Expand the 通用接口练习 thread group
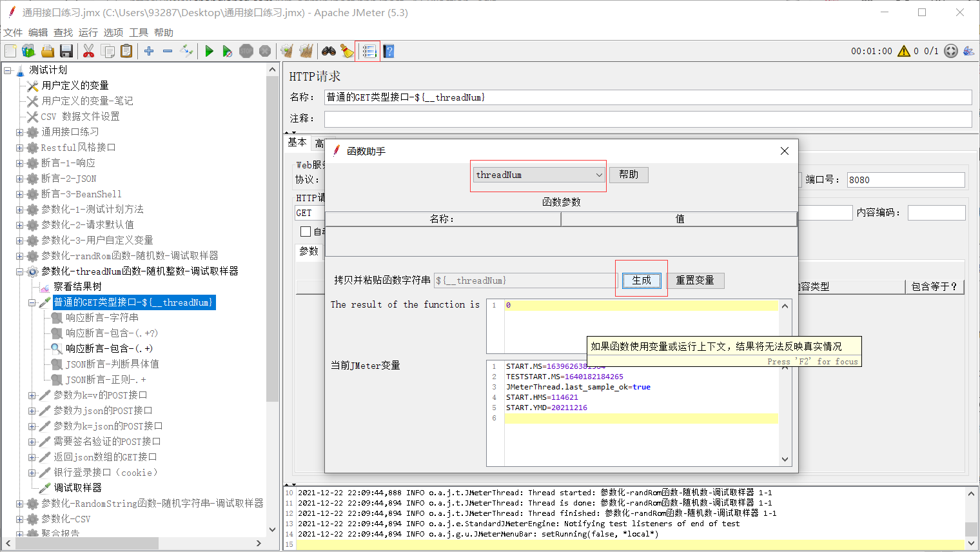The image size is (980, 552). (x=19, y=132)
